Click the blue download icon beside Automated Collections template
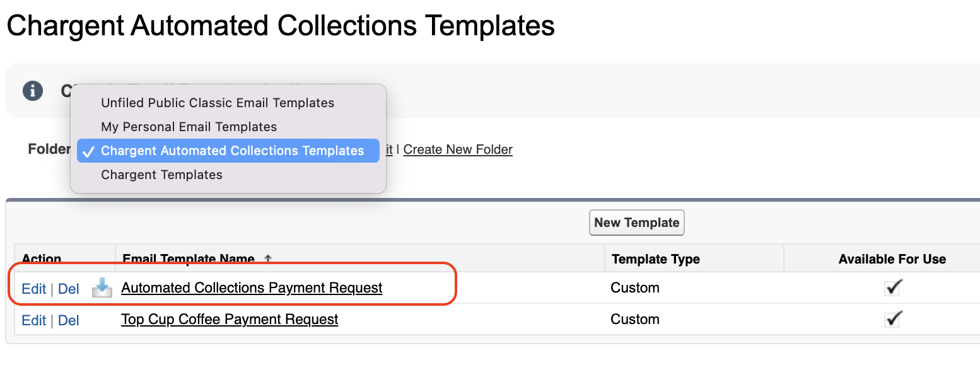 tap(102, 287)
